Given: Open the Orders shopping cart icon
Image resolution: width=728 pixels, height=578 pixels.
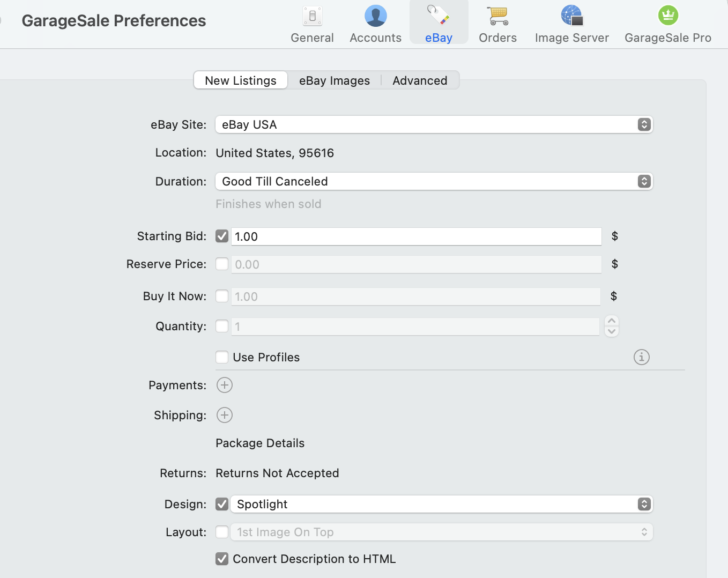Looking at the screenshot, I should coord(498,16).
